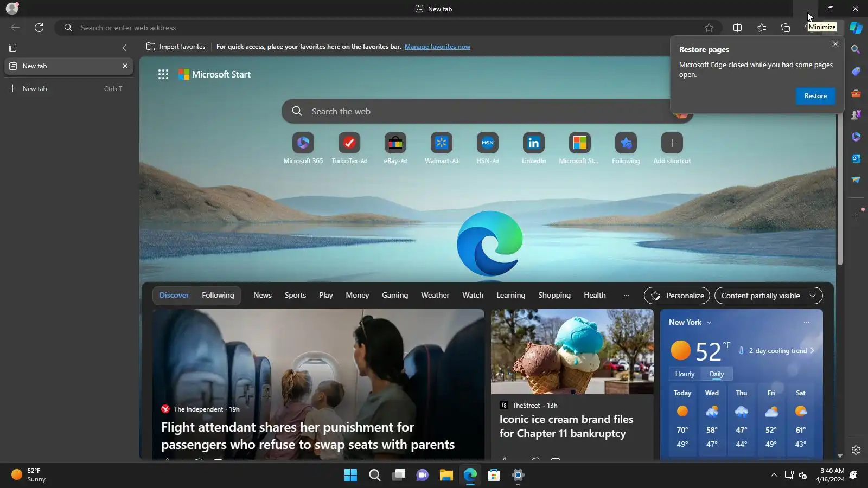The image size is (868, 488).
Task: Click the Personalize button
Action: (677, 296)
